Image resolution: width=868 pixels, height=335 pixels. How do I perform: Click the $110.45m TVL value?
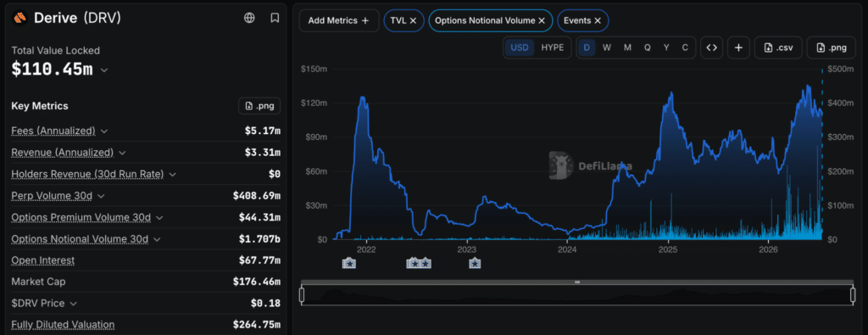[52, 70]
